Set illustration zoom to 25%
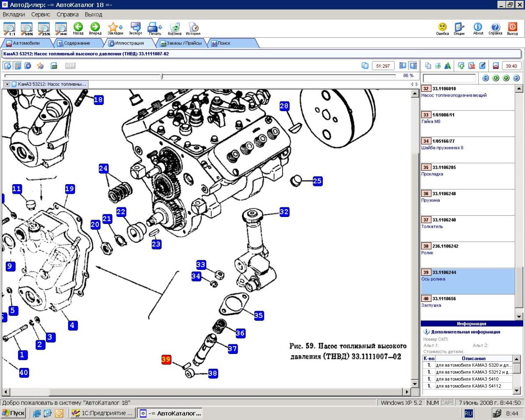Image resolution: width=525 pixels, height=420 pixels. 44,29
